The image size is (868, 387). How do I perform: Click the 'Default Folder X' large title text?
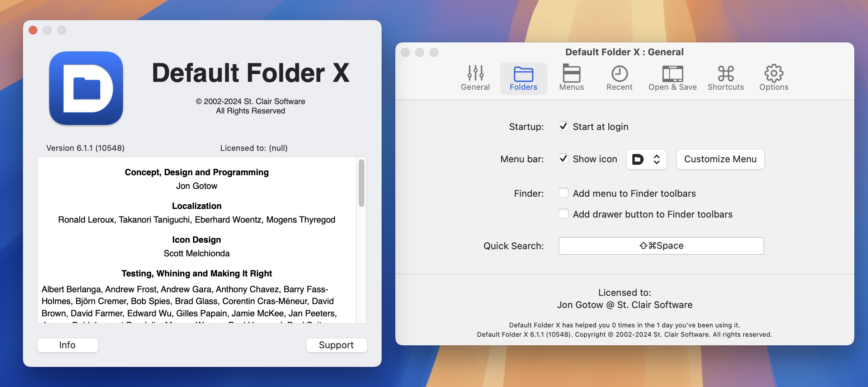tap(250, 73)
